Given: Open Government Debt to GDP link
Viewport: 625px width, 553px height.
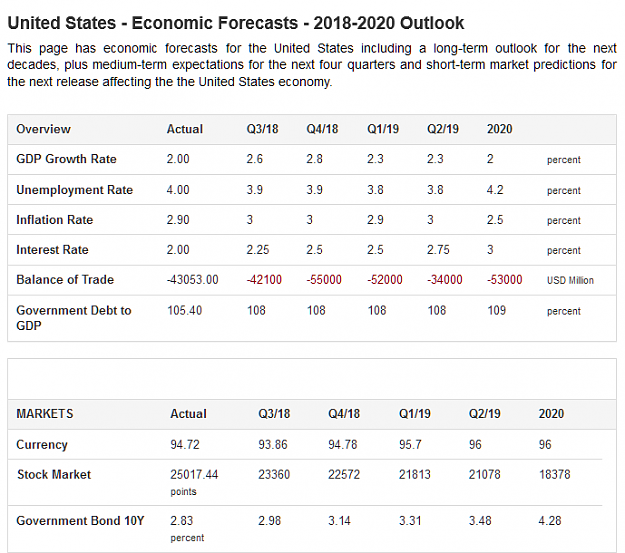Looking at the screenshot, I should point(74,318).
